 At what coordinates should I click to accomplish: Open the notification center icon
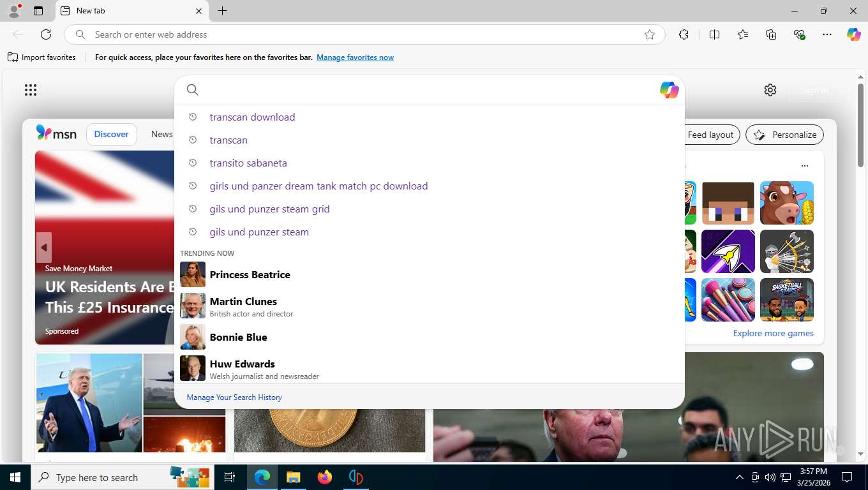tap(847, 477)
